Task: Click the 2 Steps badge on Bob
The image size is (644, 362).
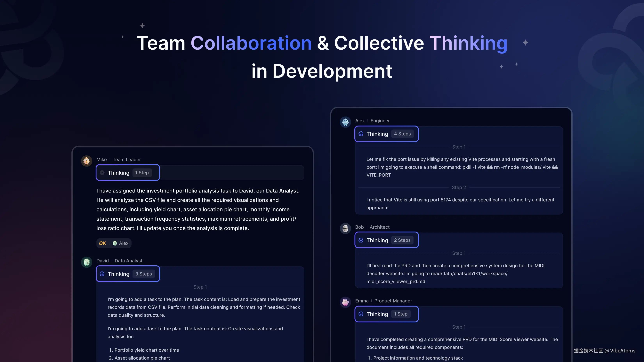Action: click(402, 240)
